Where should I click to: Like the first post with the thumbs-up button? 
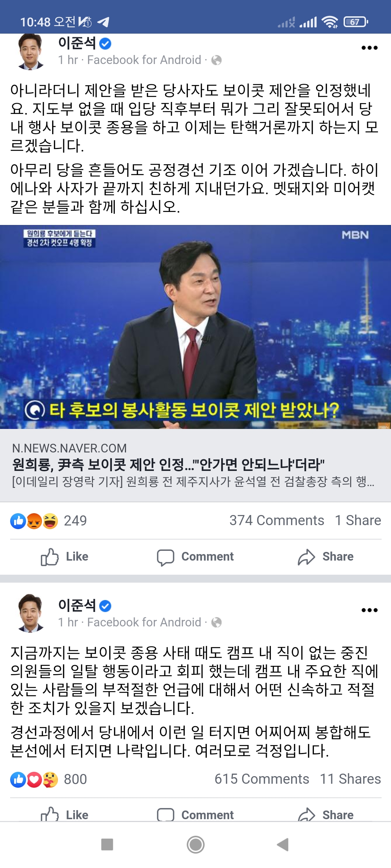point(64,557)
